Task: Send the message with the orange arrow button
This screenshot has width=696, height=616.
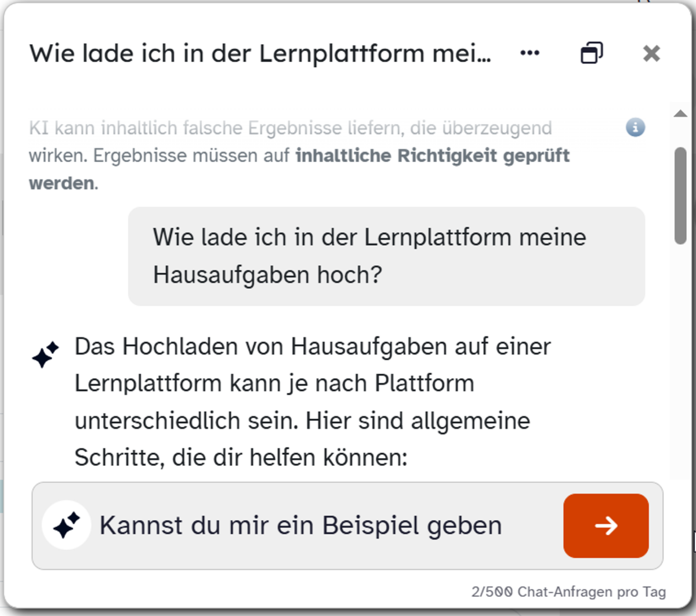Action: [x=606, y=526]
